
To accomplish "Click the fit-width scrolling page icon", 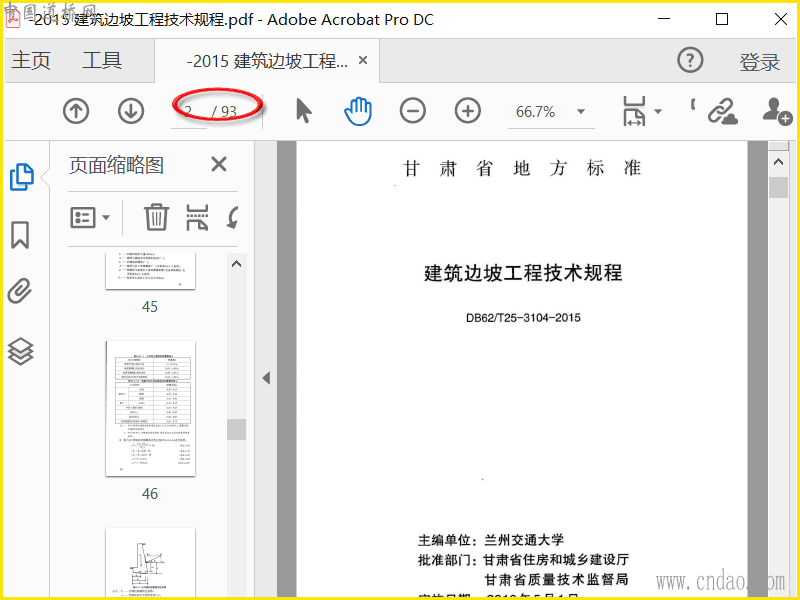I will [x=634, y=111].
